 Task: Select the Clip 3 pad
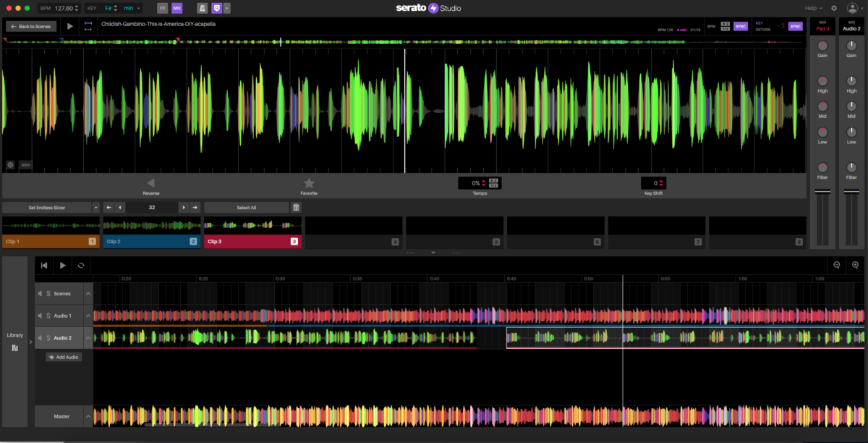point(252,232)
